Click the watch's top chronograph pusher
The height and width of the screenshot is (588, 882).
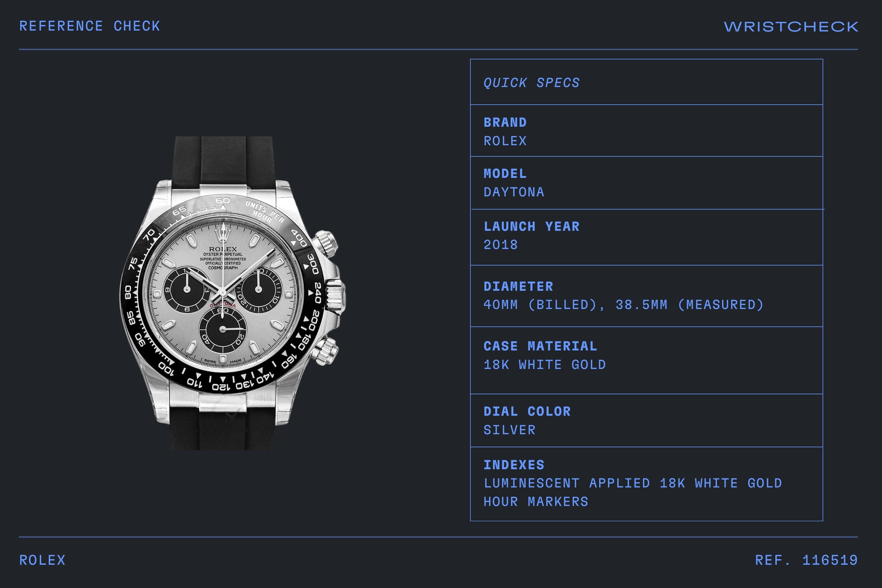[326, 243]
